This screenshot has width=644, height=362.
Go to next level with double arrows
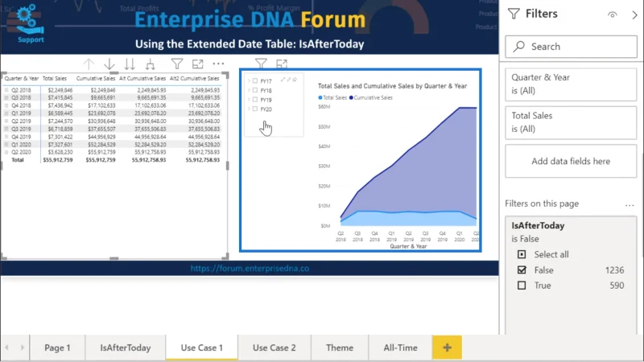point(130,64)
